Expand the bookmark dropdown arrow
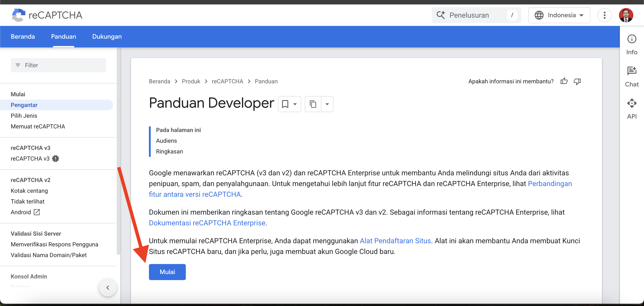The height and width of the screenshot is (306, 644). pos(295,104)
